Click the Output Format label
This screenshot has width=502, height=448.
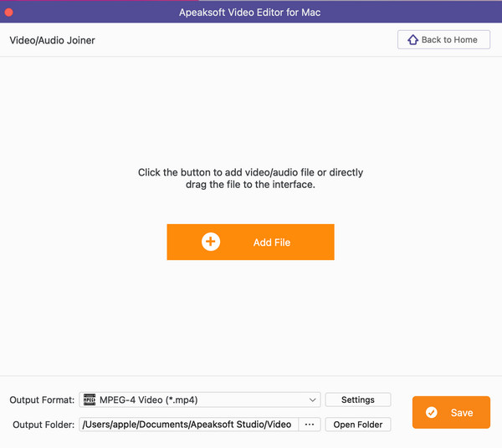(x=42, y=400)
